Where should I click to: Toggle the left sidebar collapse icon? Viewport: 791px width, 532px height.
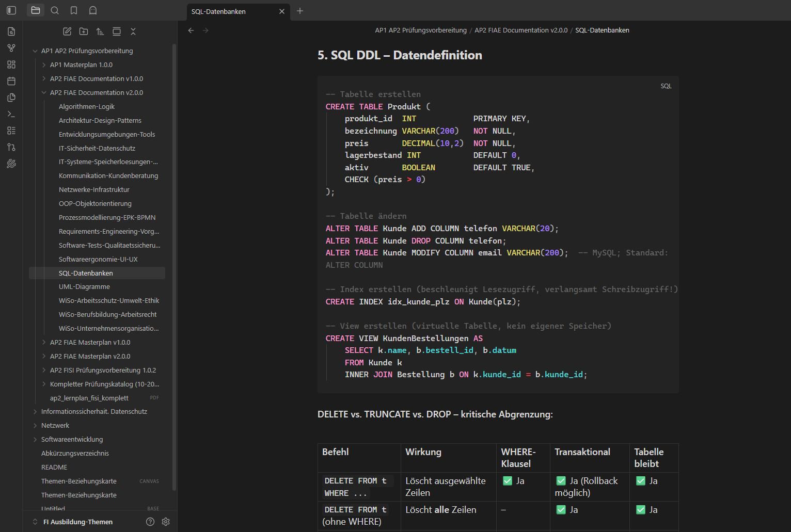click(x=11, y=10)
